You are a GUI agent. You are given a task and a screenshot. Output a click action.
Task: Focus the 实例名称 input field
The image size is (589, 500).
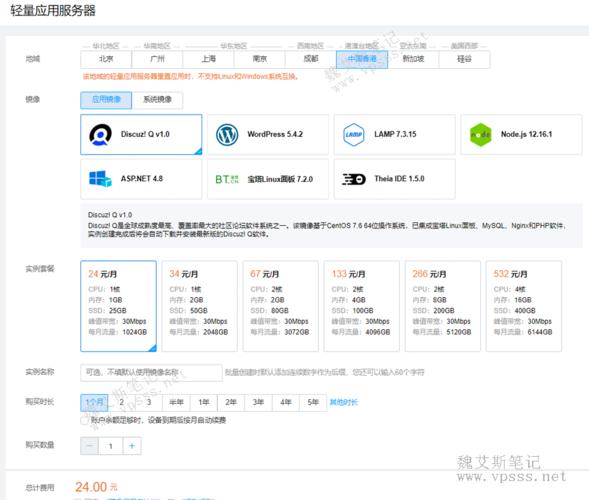(x=151, y=373)
